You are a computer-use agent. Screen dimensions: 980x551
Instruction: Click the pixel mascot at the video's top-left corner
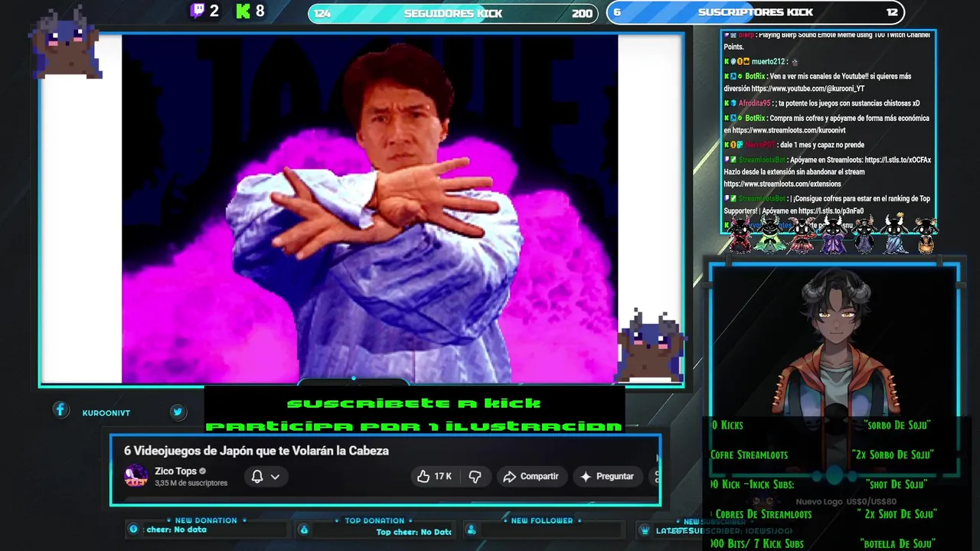click(66, 42)
